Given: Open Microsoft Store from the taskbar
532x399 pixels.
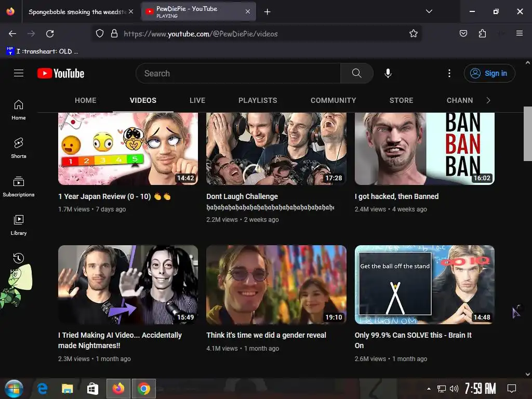Looking at the screenshot, I should click(x=92, y=389).
